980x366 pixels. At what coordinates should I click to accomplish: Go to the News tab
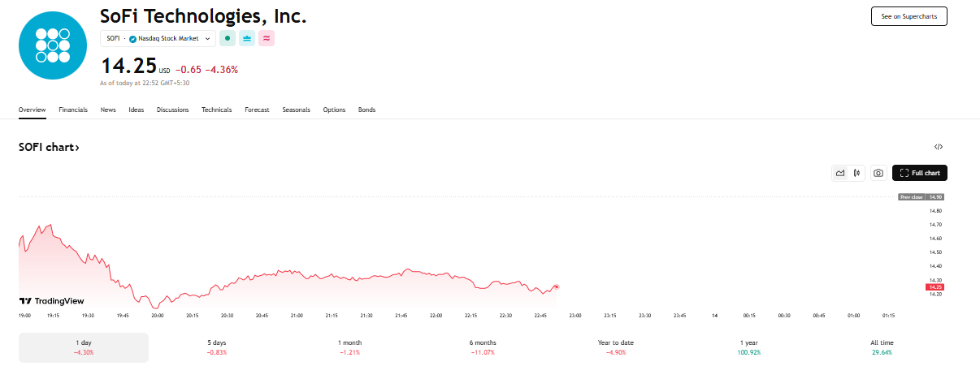108,110
